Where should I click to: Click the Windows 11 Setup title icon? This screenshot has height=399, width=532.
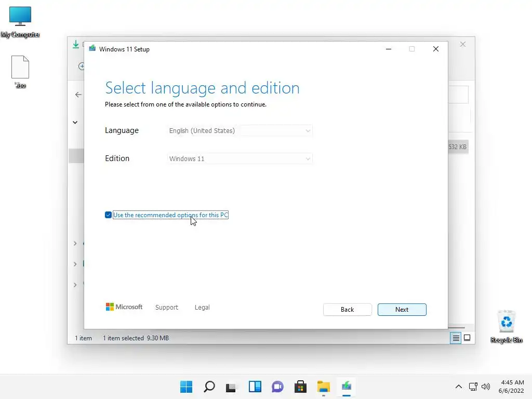tap(92, 49)
